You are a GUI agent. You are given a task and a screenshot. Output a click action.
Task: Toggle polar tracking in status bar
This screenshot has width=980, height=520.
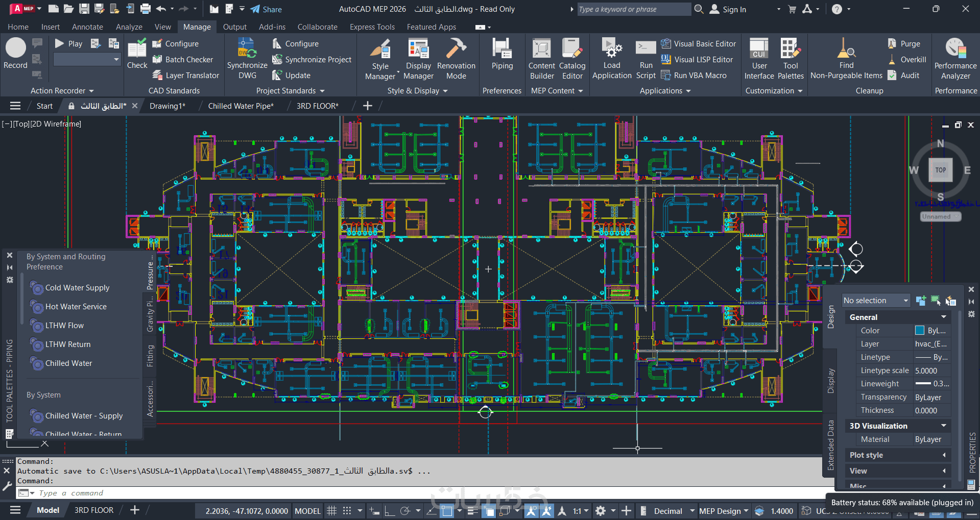(405, 511)
